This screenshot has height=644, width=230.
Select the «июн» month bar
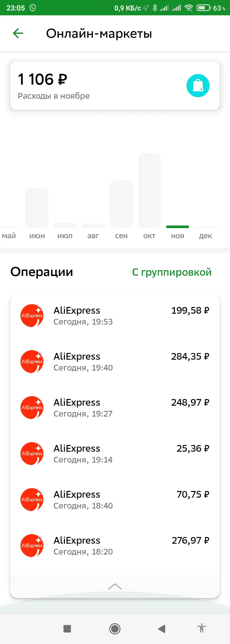click(37, 208)
